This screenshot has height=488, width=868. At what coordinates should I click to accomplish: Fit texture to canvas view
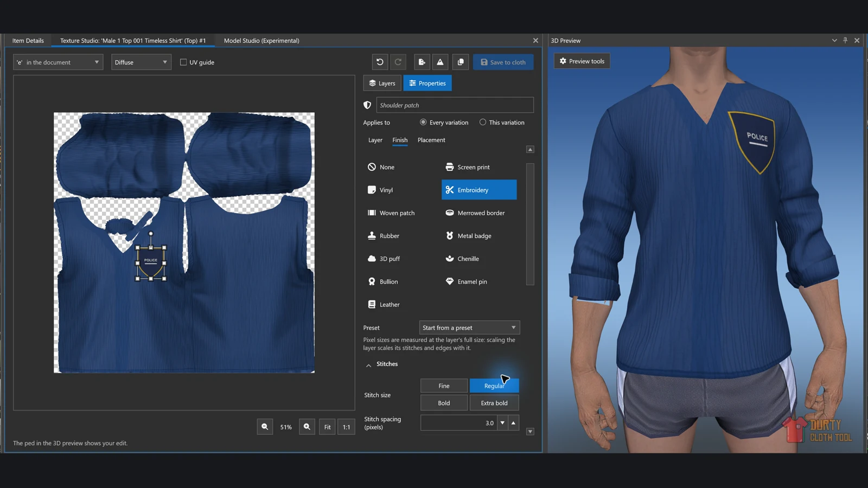(x=328, y=427)
